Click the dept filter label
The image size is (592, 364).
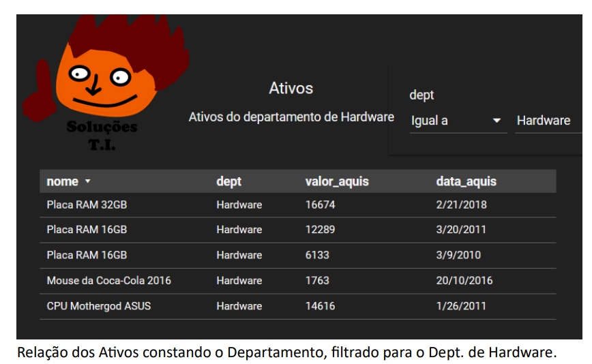pyautogui.click(x=421, y=95)
